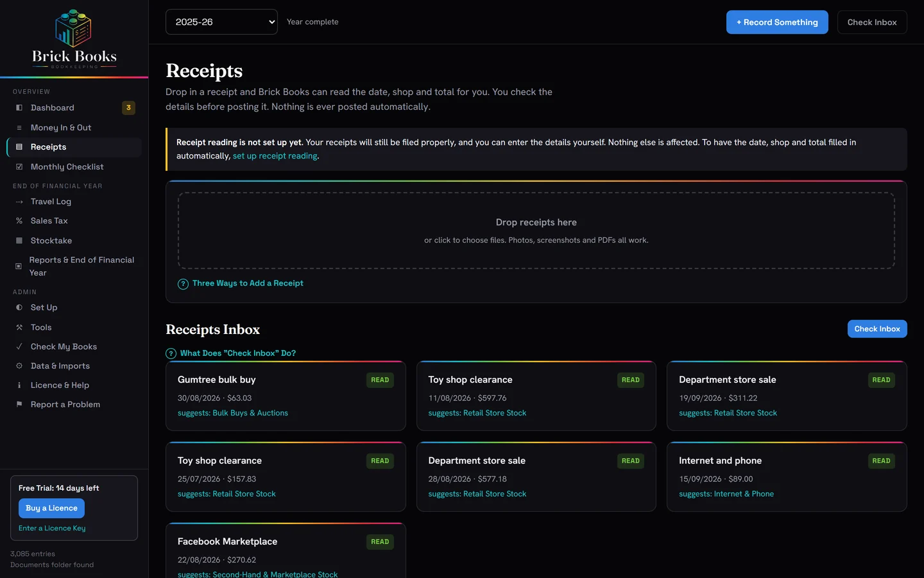Click the question mark beside What Does Check Inbox Do
The width and height of the screenshot is (924, 578).
[x=171, y=353]
